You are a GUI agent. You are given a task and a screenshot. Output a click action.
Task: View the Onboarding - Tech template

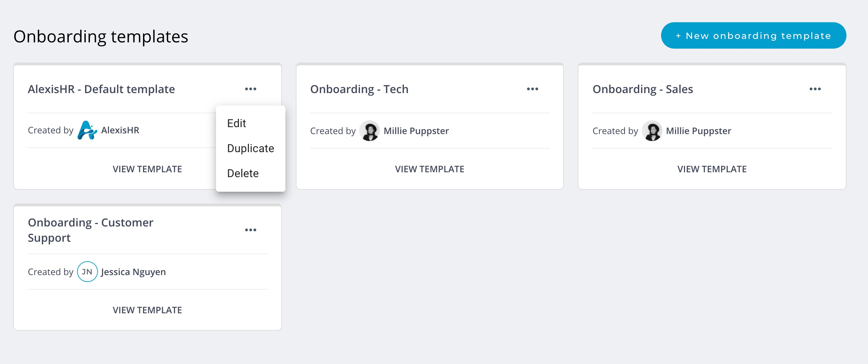[429, 169]
